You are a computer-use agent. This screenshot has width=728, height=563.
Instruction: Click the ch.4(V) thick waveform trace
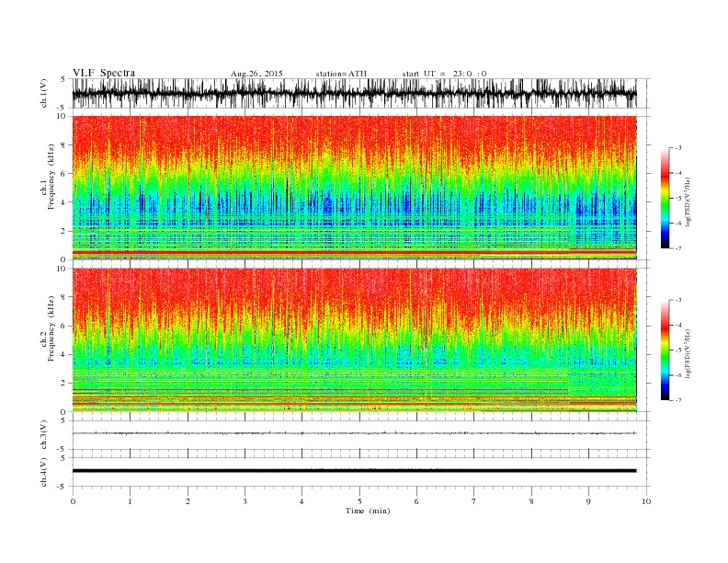click(x=354, y=471)
